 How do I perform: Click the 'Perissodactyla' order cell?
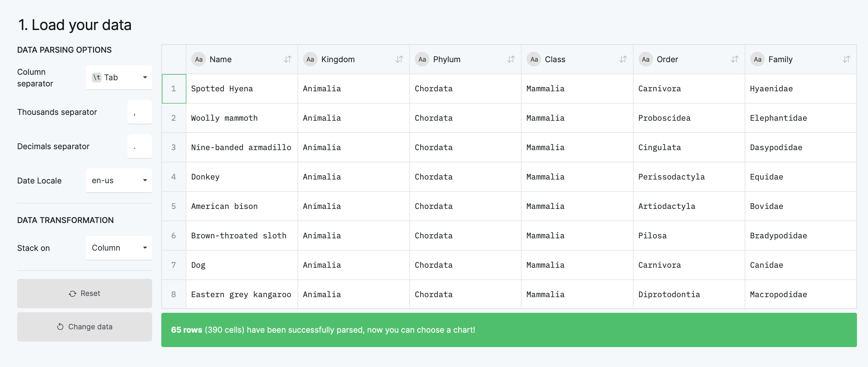click(x=689, y=177)
